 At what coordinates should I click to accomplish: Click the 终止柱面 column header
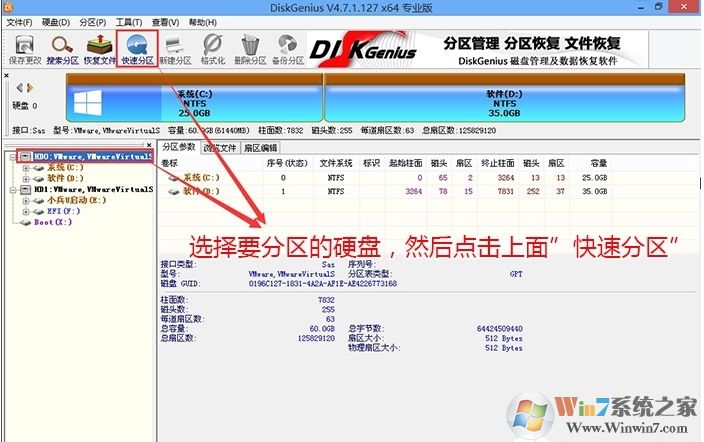pyautogui.click(x=497, y=163)
